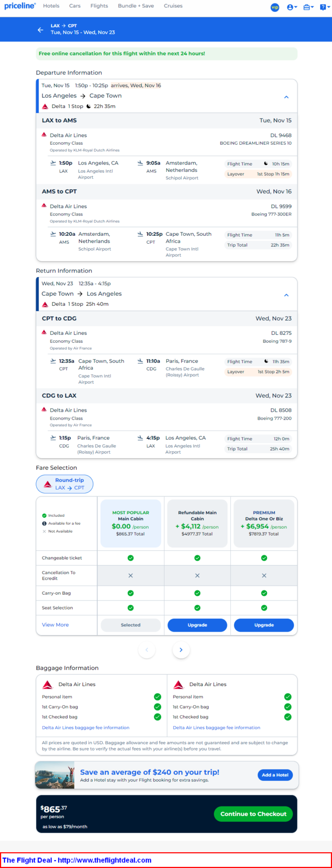Upgrade to Refundable Main Cabin

(x=197, y=625)
